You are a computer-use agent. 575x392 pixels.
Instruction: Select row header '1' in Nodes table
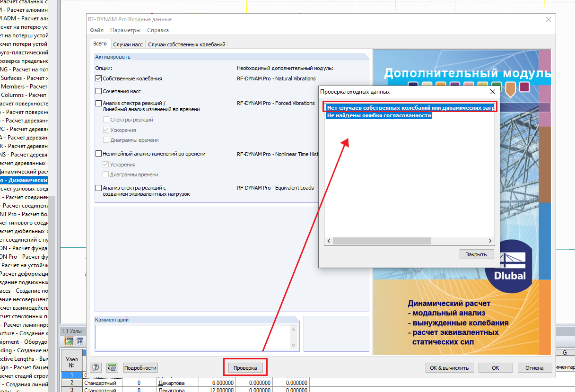pyautogui.click(x=72, y=375)
